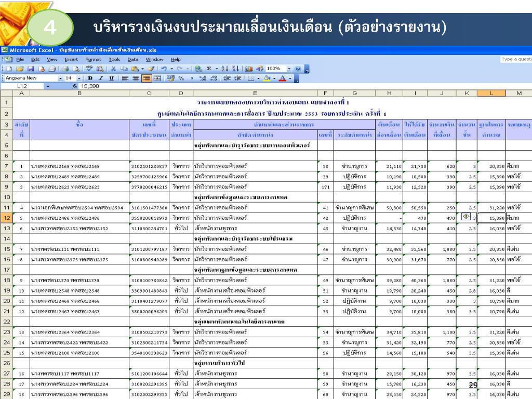
Task: Open the Chart Wizard icon
Action: pos(249,69)
